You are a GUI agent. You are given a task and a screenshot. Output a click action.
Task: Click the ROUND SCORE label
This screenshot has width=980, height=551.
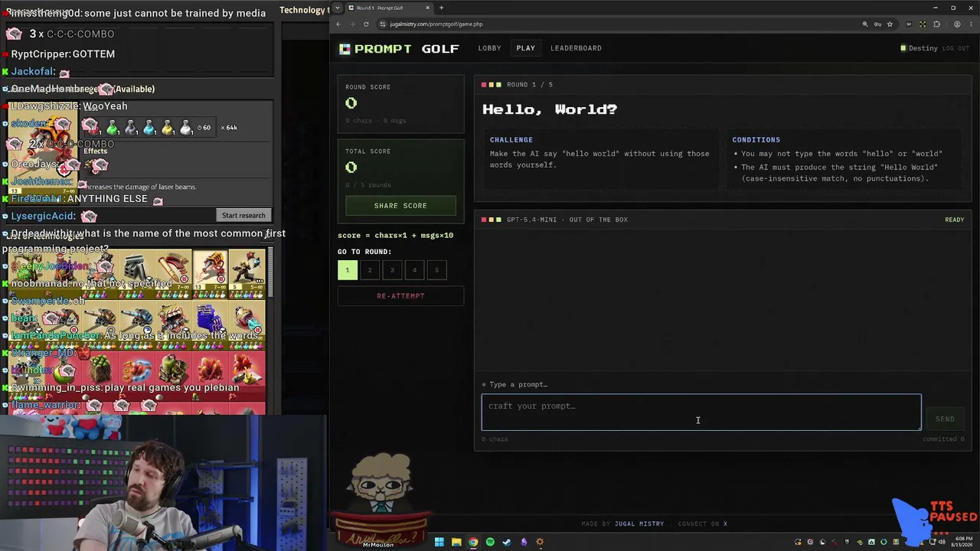click(x=367, y=87)
